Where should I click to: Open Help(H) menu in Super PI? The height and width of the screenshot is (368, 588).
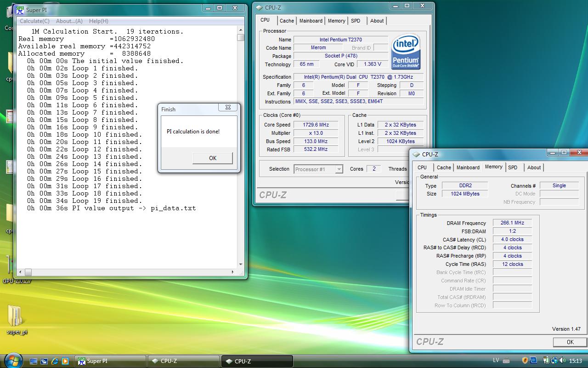point(98,21)
